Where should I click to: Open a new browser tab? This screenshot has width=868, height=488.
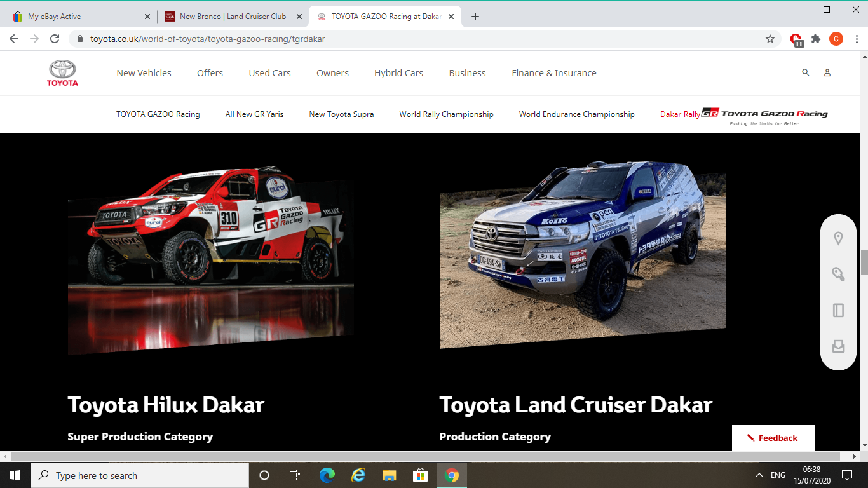click(475, 17)
